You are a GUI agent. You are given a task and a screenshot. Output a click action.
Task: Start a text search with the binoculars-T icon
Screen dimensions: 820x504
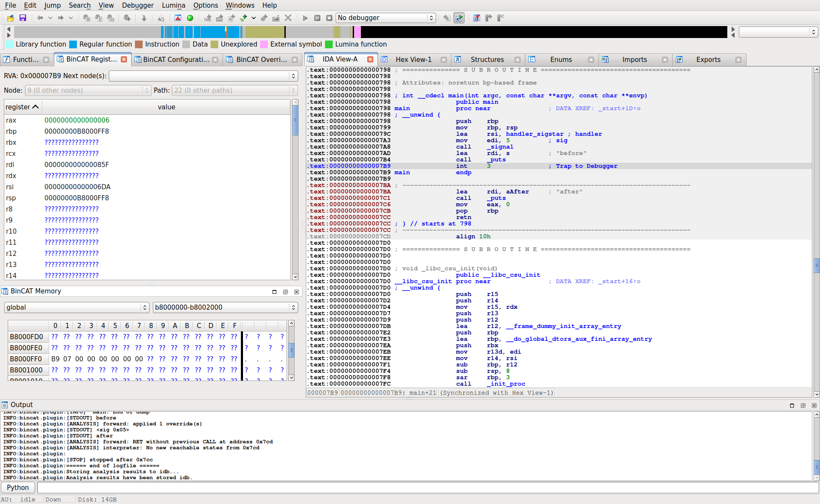[99, 18]
